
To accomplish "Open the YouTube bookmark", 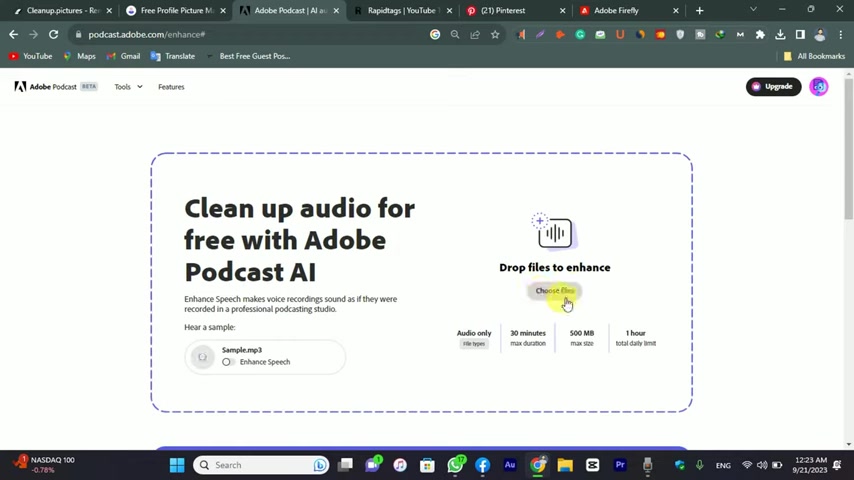I will coord(30,56).
